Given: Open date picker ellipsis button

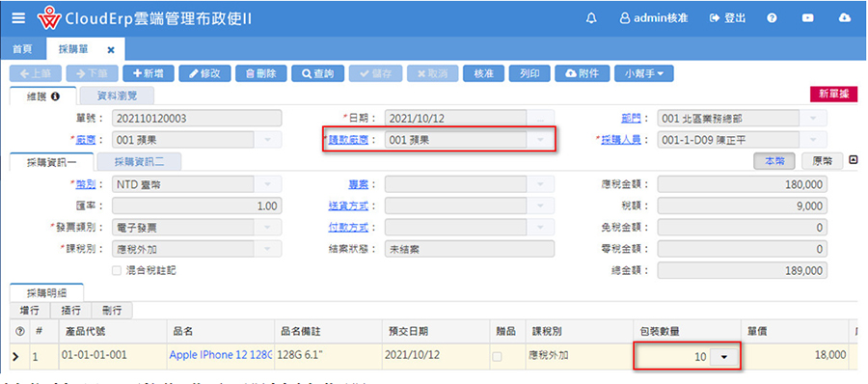Looking at the screenshot, I should coord(540,118).
